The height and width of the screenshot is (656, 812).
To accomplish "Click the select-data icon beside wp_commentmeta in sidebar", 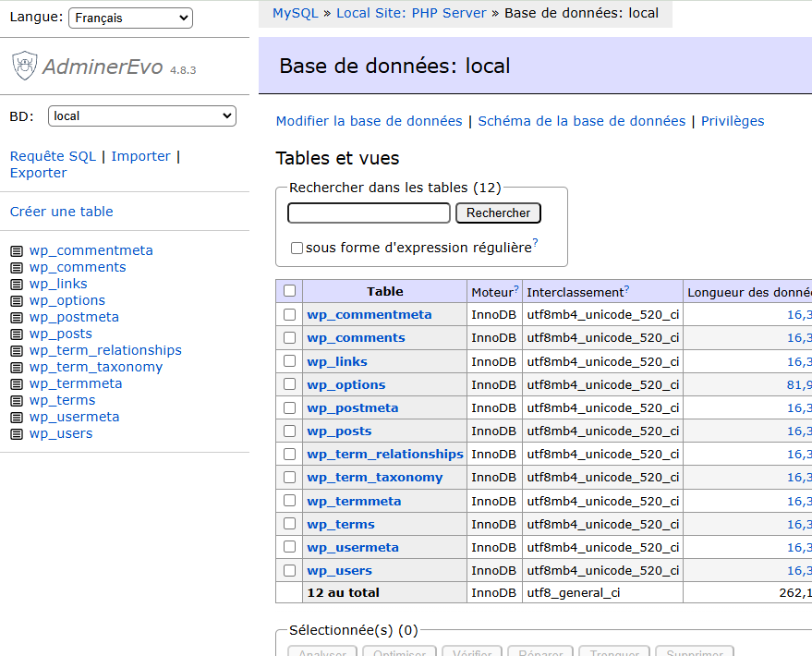I will coord(16,251).
